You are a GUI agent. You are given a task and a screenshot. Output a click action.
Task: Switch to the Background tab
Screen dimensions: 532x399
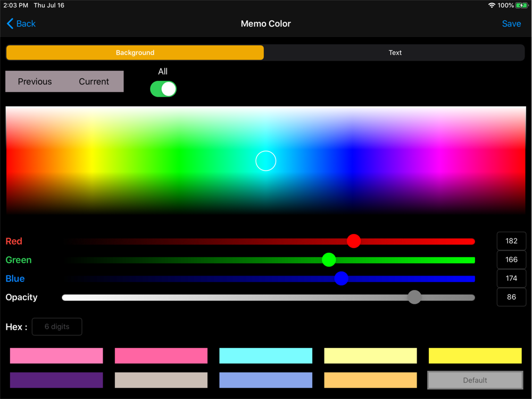tap(135, 53)
